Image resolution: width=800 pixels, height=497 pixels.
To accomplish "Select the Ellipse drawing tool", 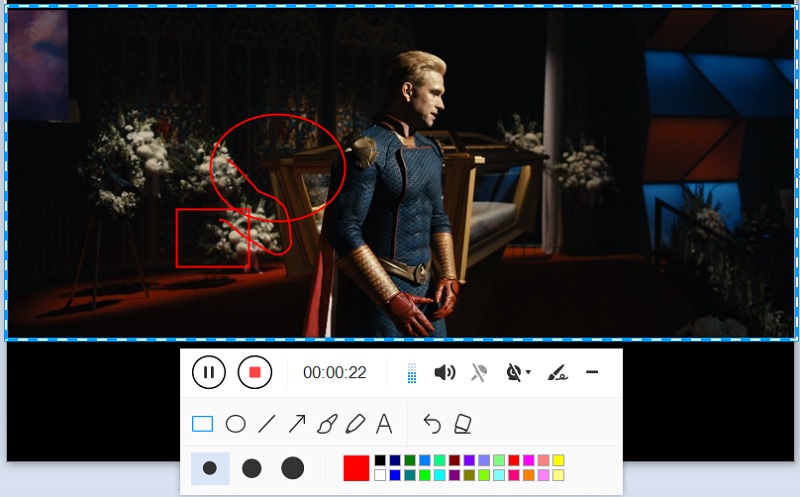I will point(236,424).
